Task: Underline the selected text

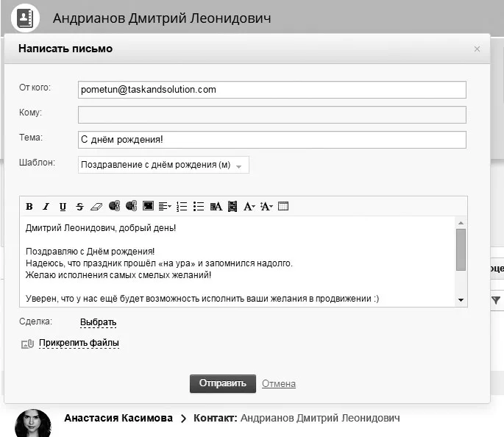Action: coord(63,206)
